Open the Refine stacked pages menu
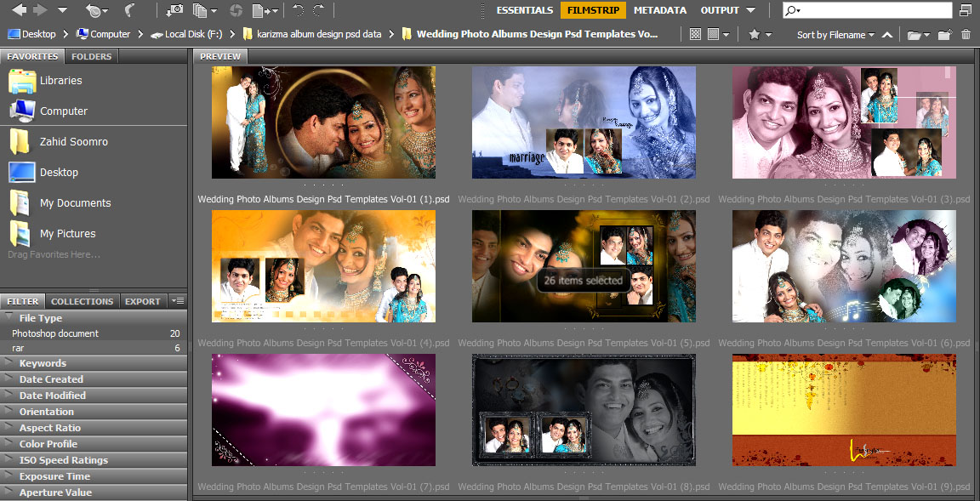Viewport: 980px width, 501px height. click(204, 10)
